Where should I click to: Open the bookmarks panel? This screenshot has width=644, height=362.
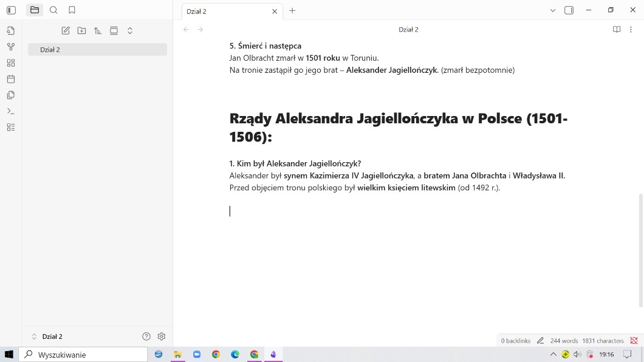(x=72, y=10)
